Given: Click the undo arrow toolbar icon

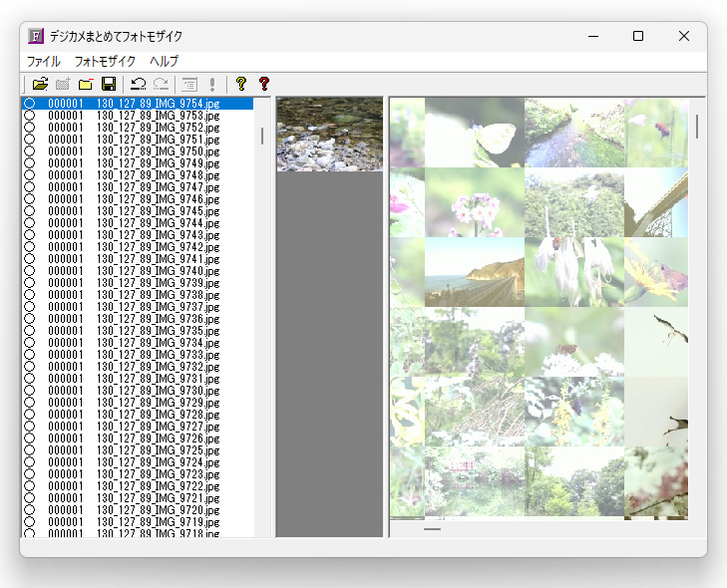Looking at the screenshot, I should pyautogui.click(x=139, y=84).
